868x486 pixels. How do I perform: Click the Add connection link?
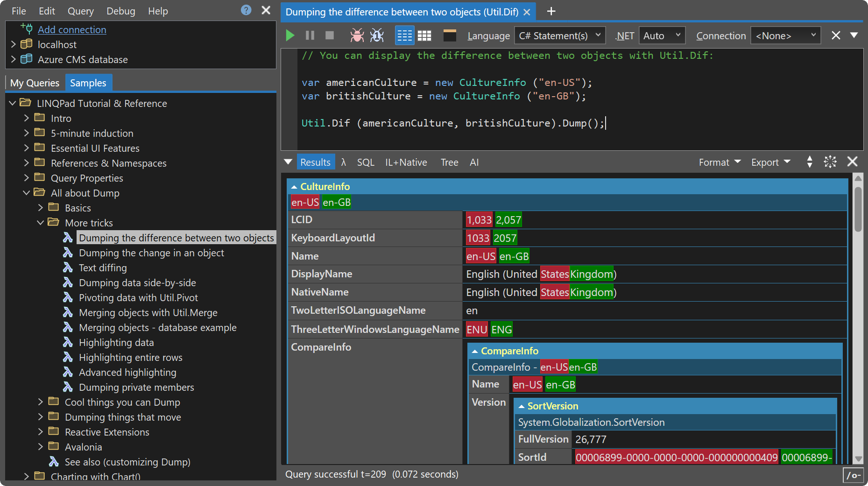pos(72,29)
